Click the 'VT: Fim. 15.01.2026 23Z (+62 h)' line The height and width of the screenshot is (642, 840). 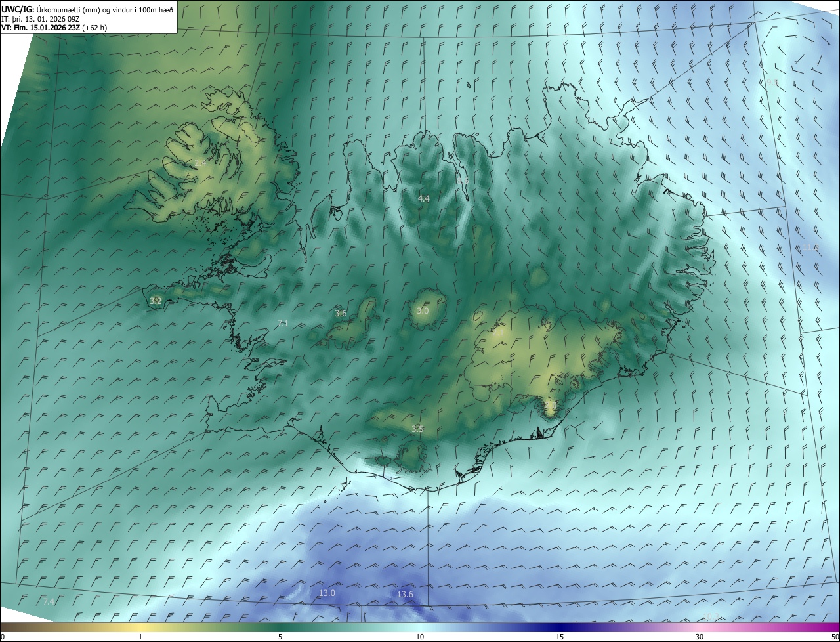pos(54,28)
